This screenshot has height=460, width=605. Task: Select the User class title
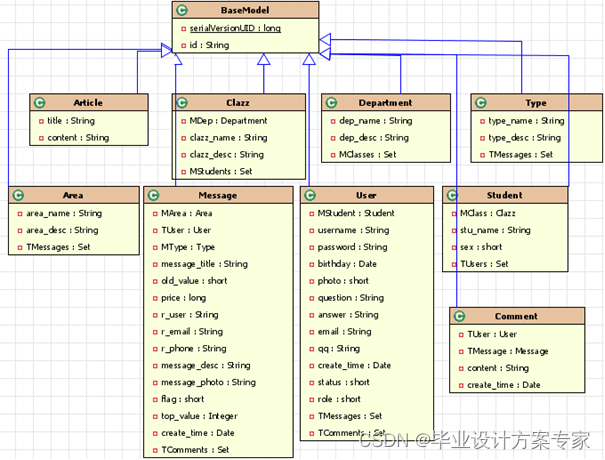click(366, 195)
